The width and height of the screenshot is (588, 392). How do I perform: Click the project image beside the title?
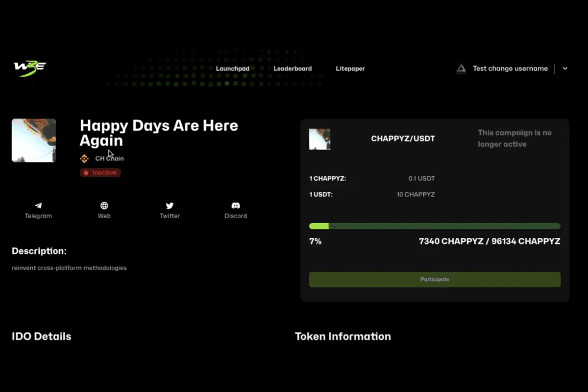click(x=34, y=140)
